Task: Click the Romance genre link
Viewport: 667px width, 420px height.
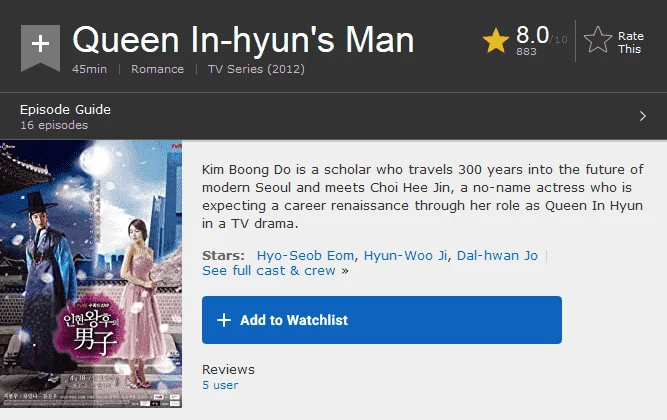Action: [157, 69]
